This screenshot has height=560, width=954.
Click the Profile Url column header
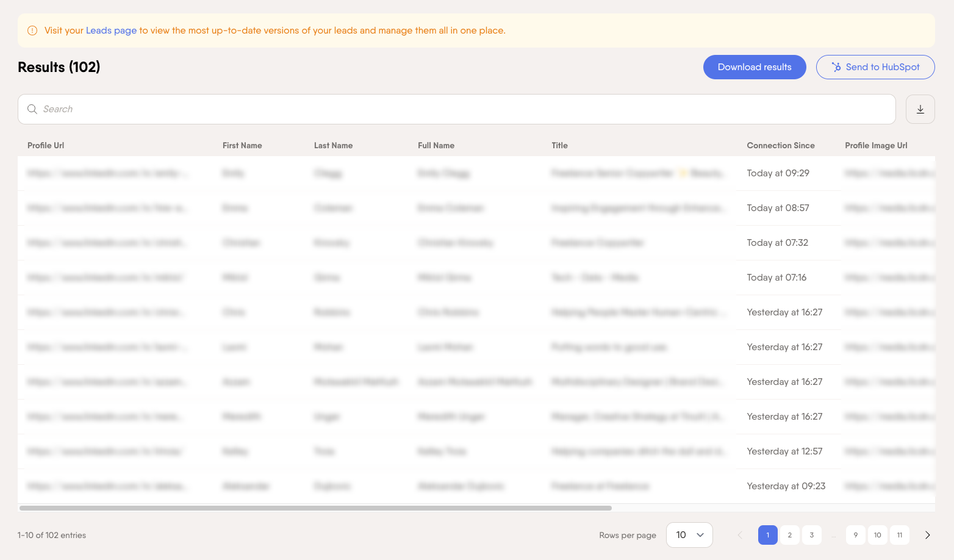(x=46, y=145)
